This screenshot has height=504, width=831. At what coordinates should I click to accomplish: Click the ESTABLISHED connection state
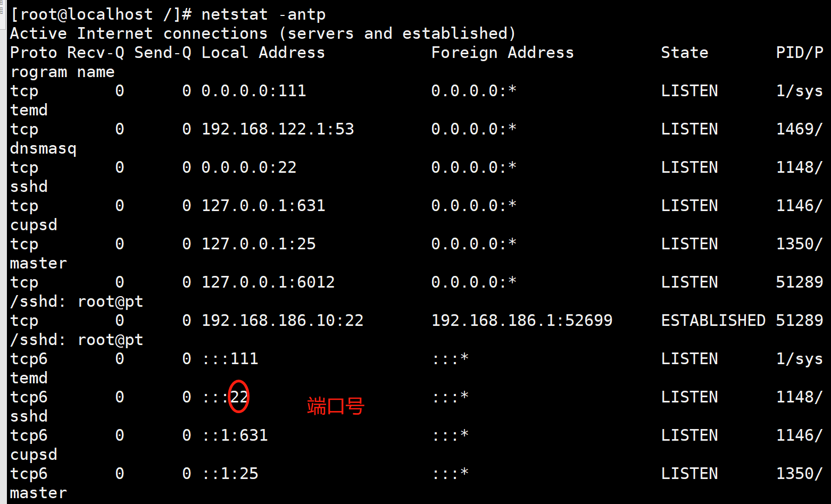(713, 321)
